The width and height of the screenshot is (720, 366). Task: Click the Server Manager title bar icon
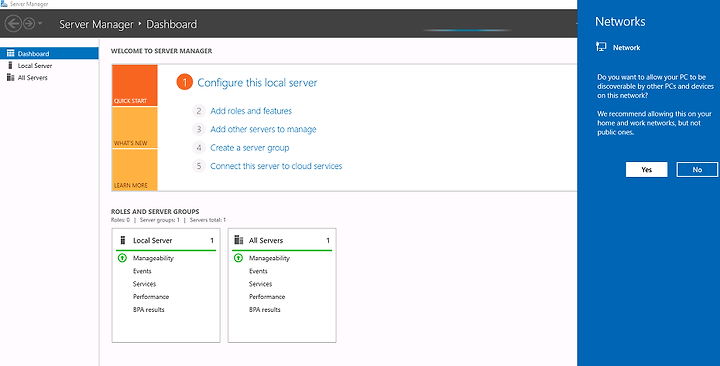tap(4, 4)
